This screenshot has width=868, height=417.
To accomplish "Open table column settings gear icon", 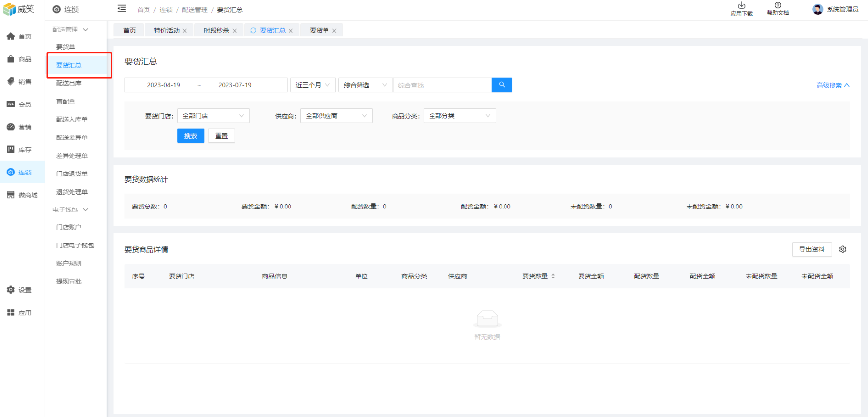I will (x=843, y=249).
